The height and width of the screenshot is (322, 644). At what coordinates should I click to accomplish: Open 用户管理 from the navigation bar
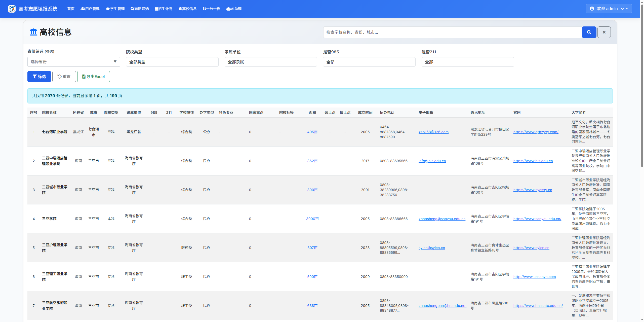(x=90, y=9)
